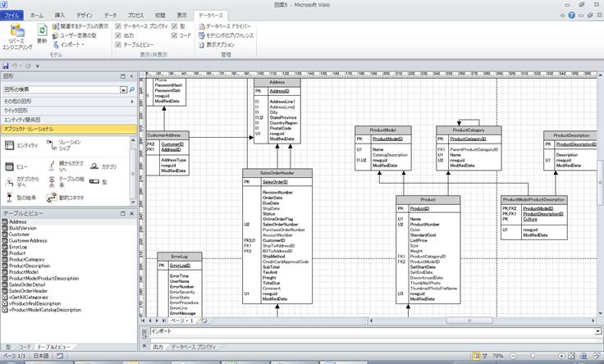This screenshot has height=364, width=604.
Task: Click the 表示オプション button
Action: [220, 45]
